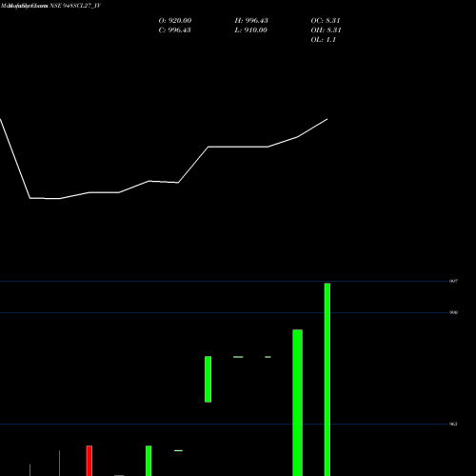Select the mid-chart green candle above 965

pyautogui.click(x=208, y=379)
